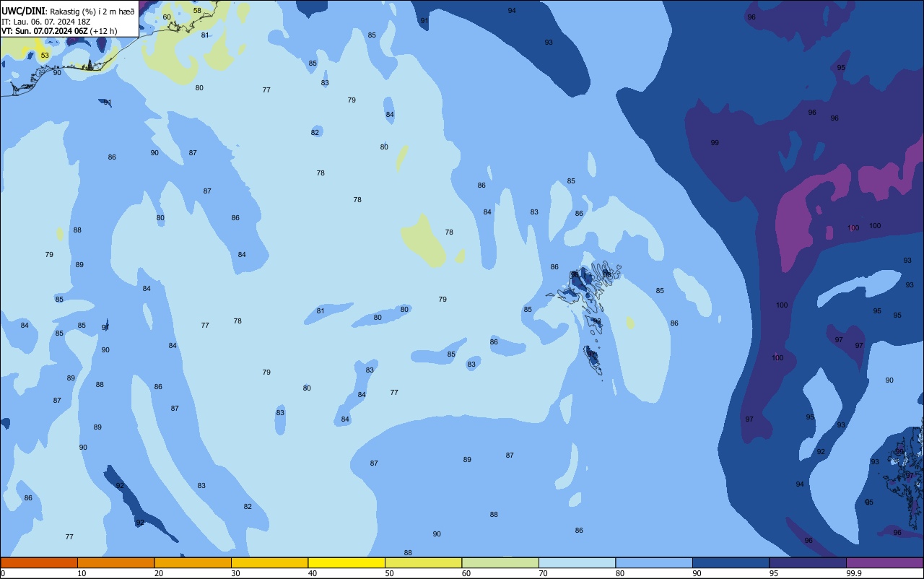Click the legend tick label '40'
The image size is (924, 579).
click(313, 573)
